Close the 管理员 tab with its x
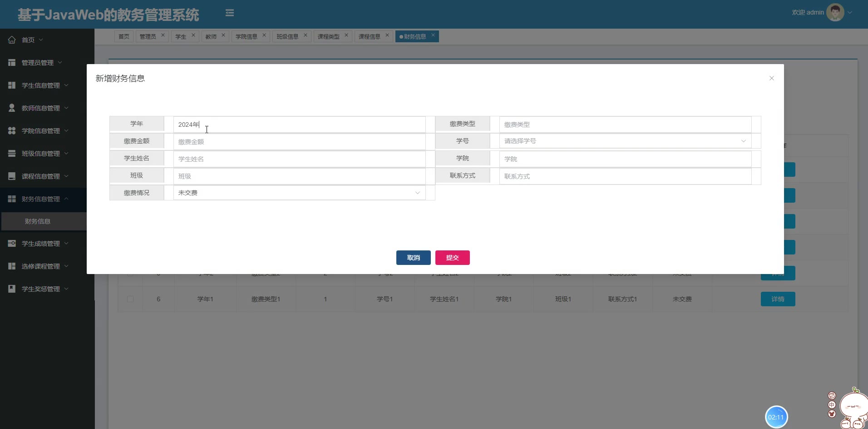 [x=163, y=35]
